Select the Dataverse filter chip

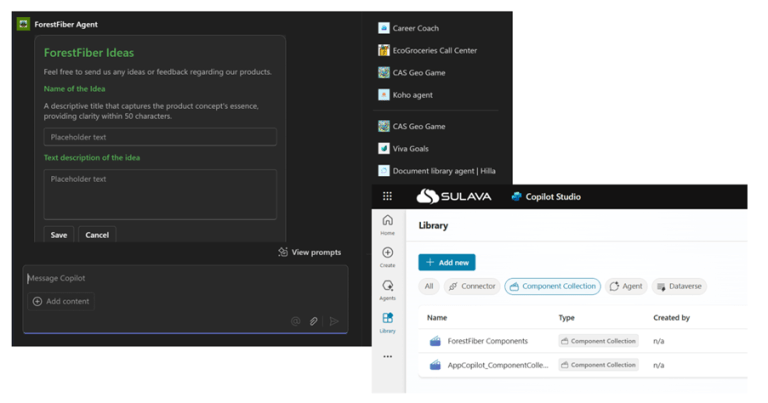click(679, 286)
